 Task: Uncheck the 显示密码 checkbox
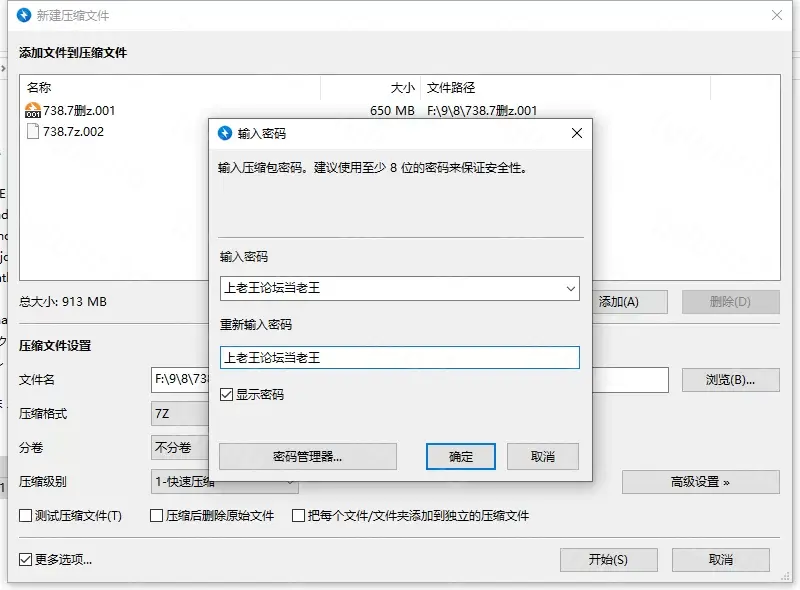pos(227,395)
